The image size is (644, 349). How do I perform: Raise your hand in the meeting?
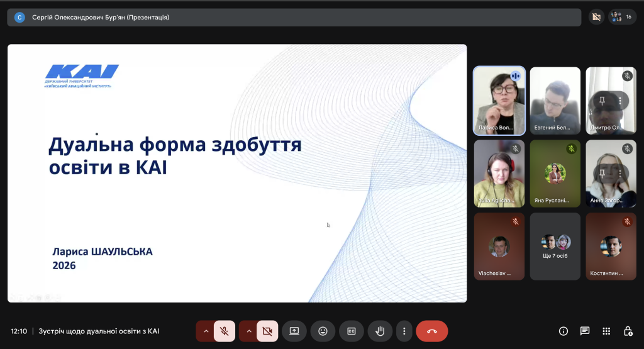(380, 331)
